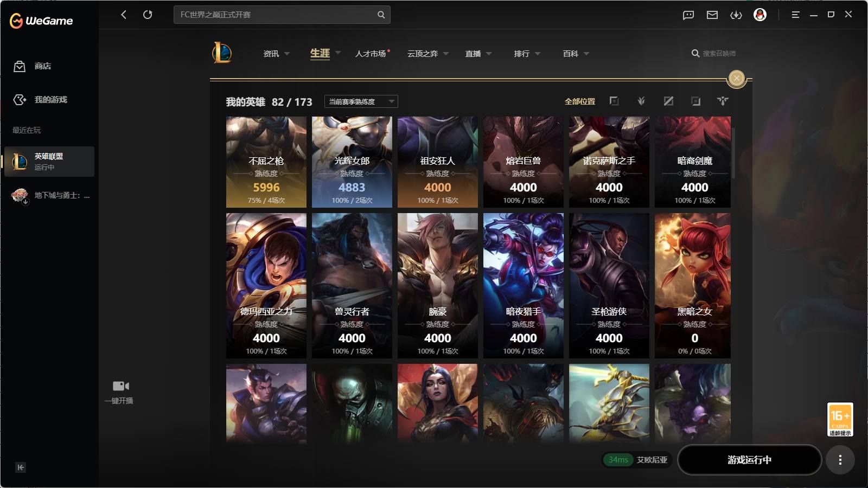Open the 当前赛季熟练度 sort dropdown
The width and height of the screenshot is (868, 488).
click(361, 101)
